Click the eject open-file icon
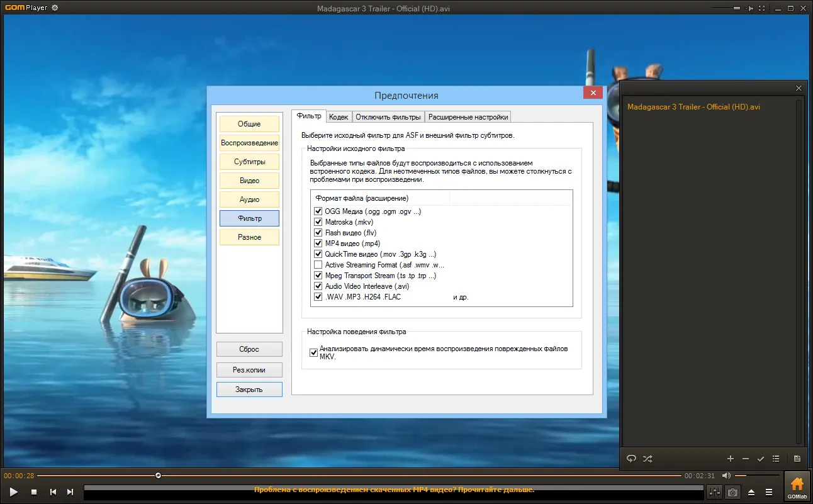The width and height of the screenshot is (813, 504). click(x=751, y=492)
